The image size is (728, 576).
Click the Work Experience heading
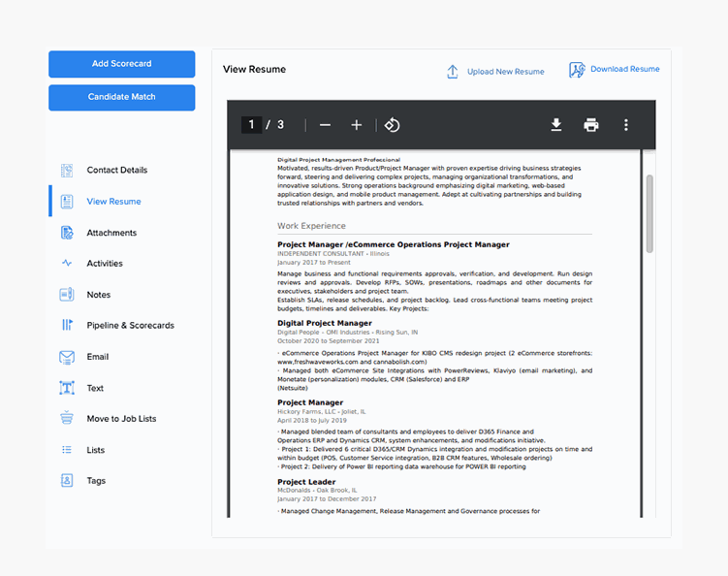(311, 226)
